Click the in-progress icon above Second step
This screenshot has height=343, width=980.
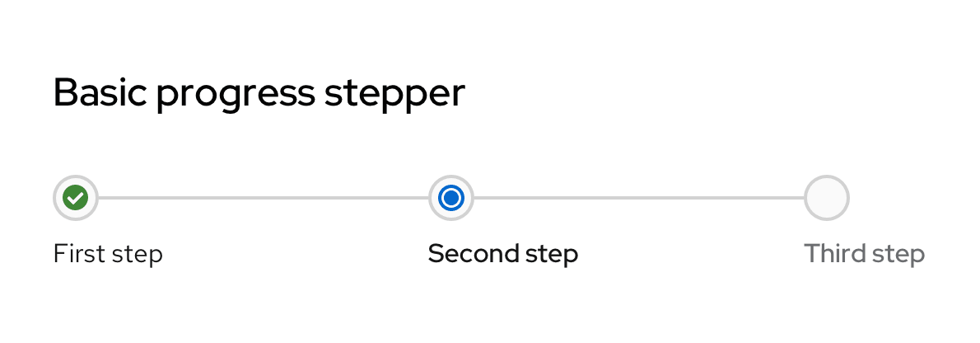(x=451, y=198)
